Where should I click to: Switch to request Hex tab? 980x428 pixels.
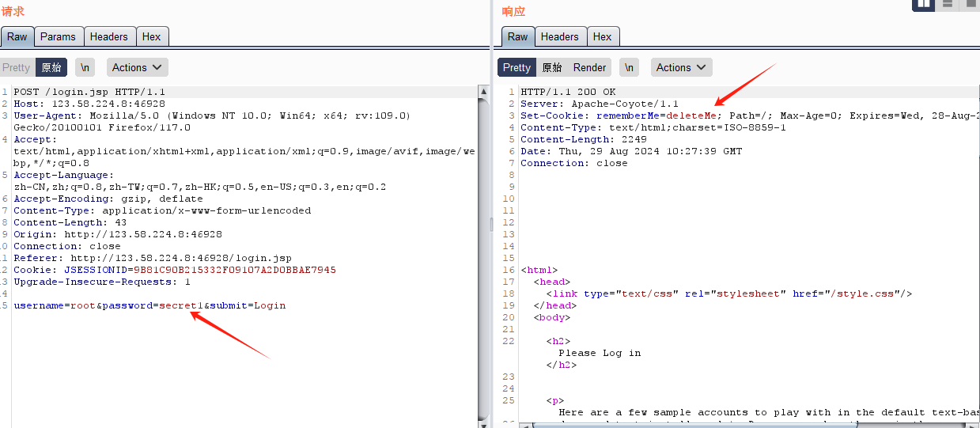click(x=151, y=36)
